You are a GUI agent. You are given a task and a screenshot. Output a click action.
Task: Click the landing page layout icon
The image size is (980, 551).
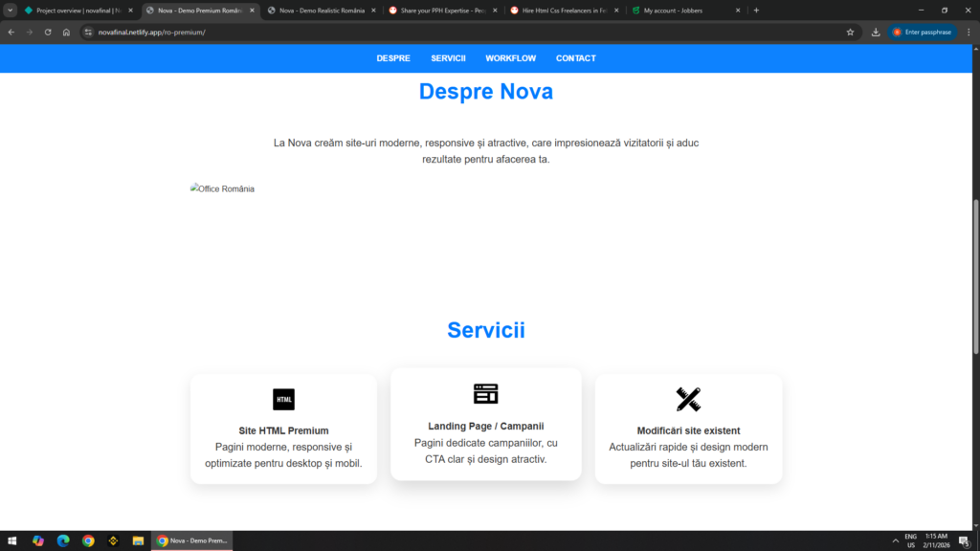[x=485, y=393]
